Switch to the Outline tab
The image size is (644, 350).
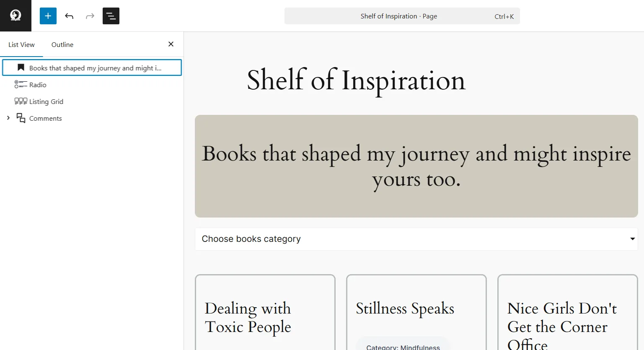click(62, 44)
